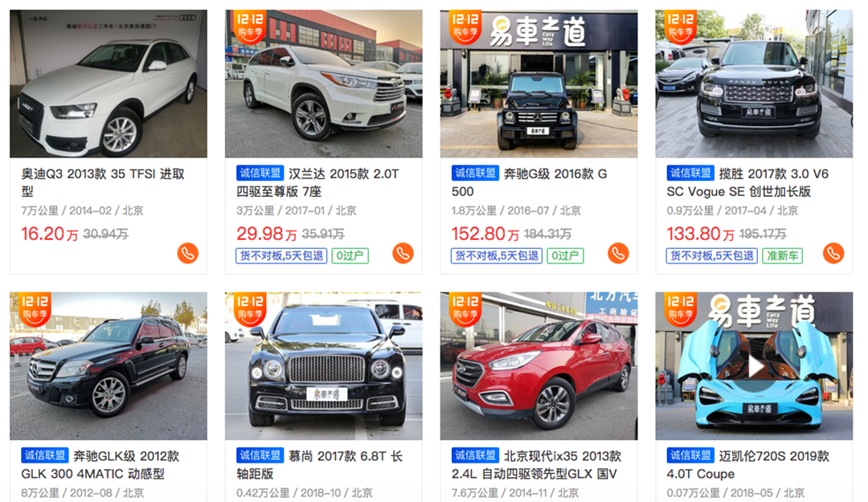Viewport: 868px width, 502px height.
Task: Open the red Hyundai ix35 photo
Action: pyautogui.click(x=538, y=365)
